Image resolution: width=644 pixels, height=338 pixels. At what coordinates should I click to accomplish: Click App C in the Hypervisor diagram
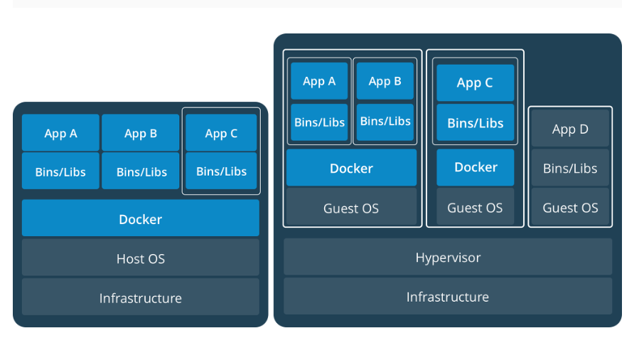476,83
